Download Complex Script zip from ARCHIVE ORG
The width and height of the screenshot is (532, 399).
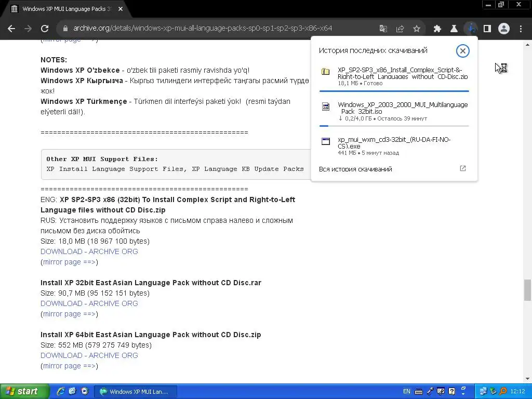(x=89, y=251)
